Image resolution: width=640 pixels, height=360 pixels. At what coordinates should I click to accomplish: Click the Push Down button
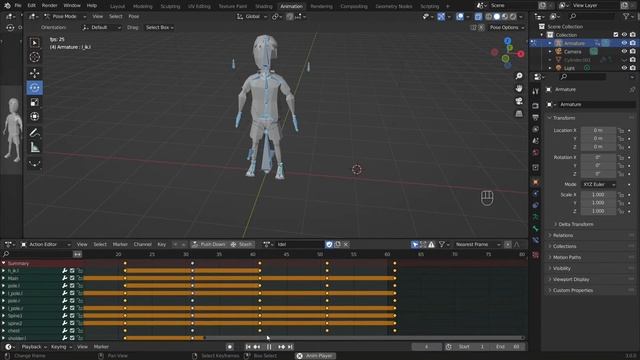209,244
